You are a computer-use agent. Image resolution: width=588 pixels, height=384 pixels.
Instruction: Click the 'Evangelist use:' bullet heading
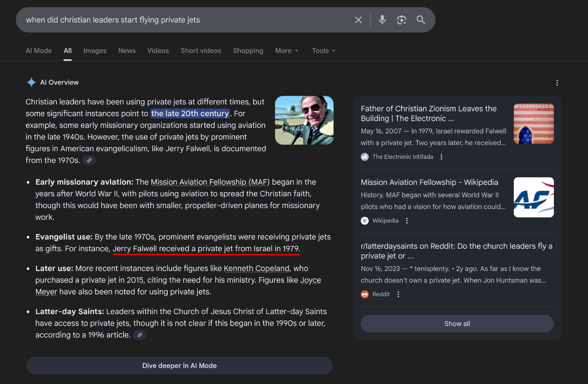coord(64,237)
